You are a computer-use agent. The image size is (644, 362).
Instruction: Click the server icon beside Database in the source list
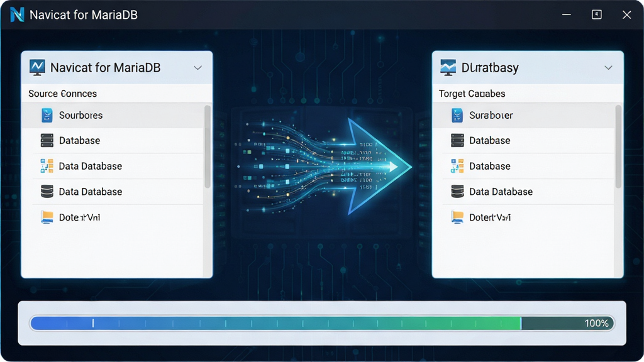[x=47, y=140]
